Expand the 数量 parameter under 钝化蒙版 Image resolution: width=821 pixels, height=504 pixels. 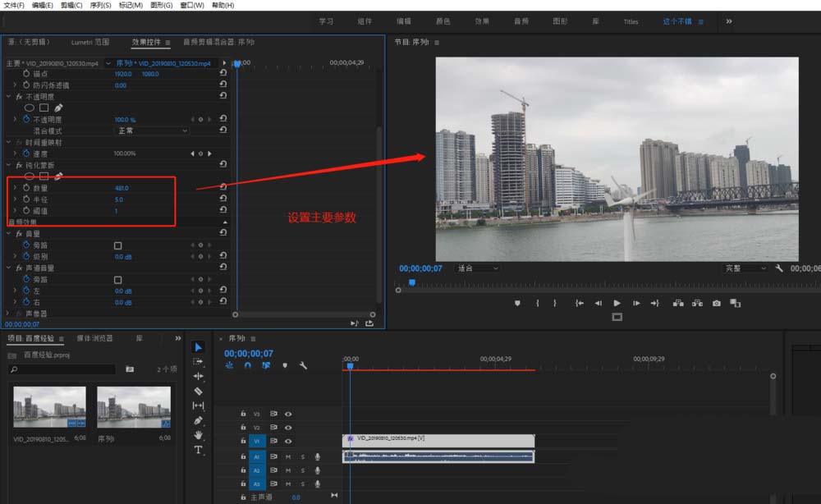coord(15,188)
